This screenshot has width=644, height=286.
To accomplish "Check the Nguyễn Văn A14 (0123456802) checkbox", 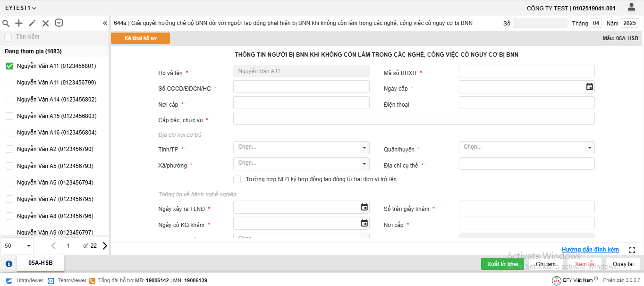I will [x=9, y=100].
